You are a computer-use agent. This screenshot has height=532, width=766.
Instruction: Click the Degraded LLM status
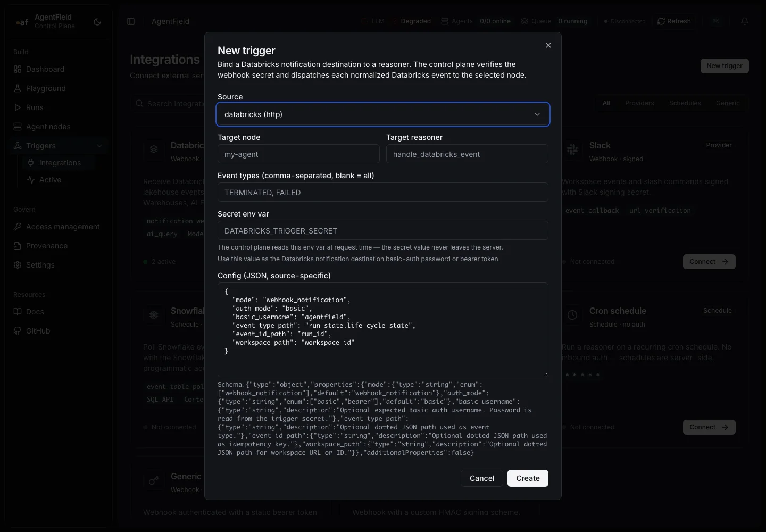[x=415, y=21]
